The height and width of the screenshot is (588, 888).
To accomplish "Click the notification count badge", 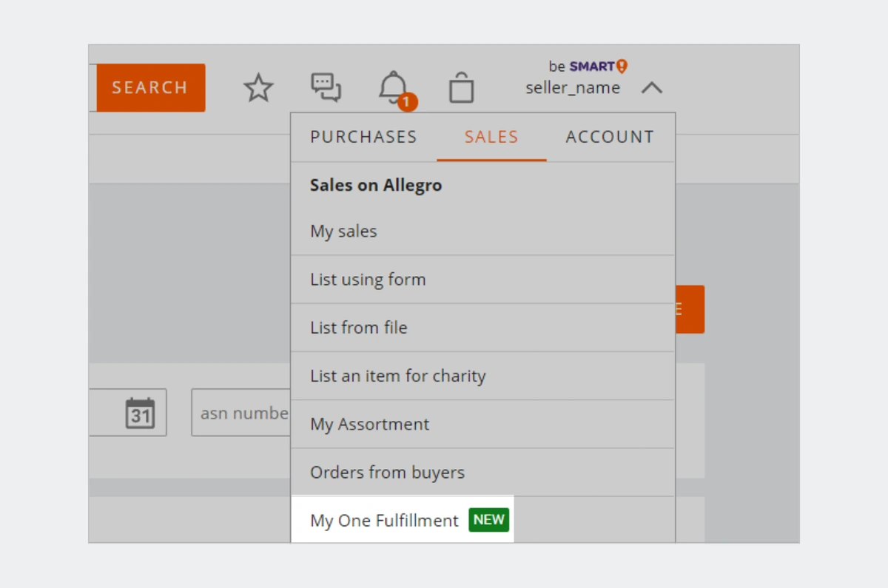I will tap(408, 102).
